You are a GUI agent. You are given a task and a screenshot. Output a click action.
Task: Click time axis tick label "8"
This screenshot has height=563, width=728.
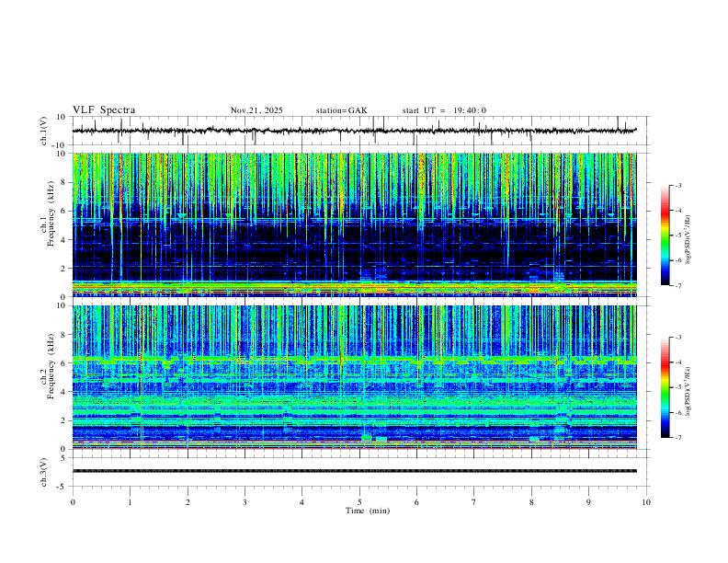point(531,502)
